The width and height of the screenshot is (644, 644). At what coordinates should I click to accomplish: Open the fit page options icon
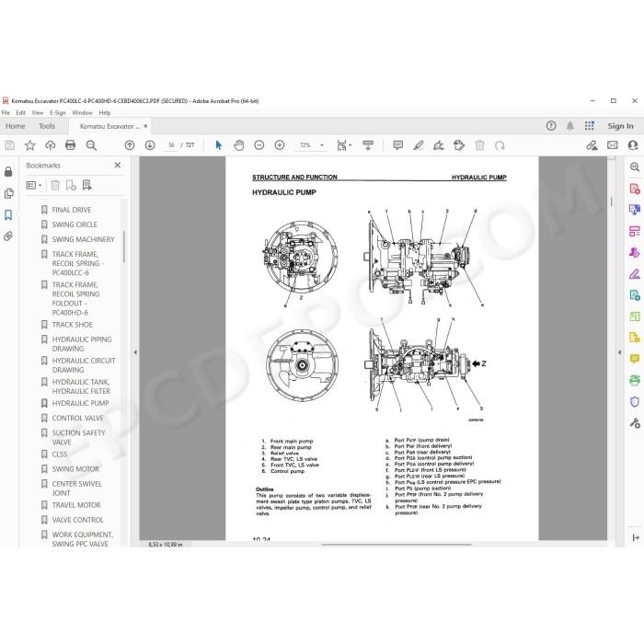(x=343, y=145)
